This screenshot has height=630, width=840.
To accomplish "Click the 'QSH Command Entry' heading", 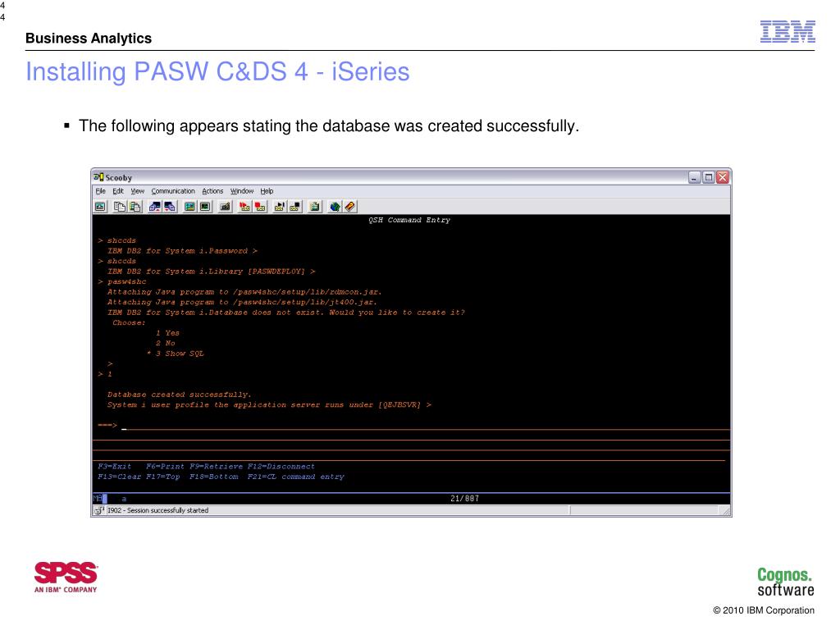I will click(x=409, y=220).
